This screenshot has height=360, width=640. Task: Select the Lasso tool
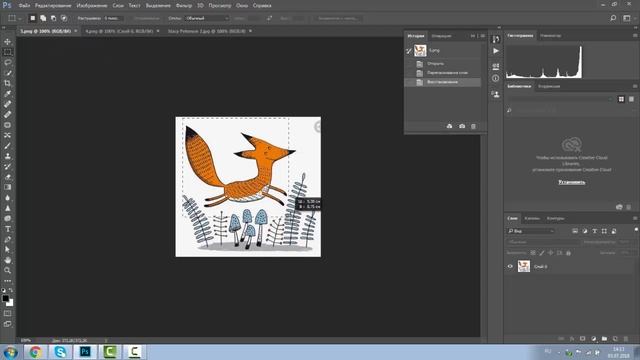click(7, 62)
